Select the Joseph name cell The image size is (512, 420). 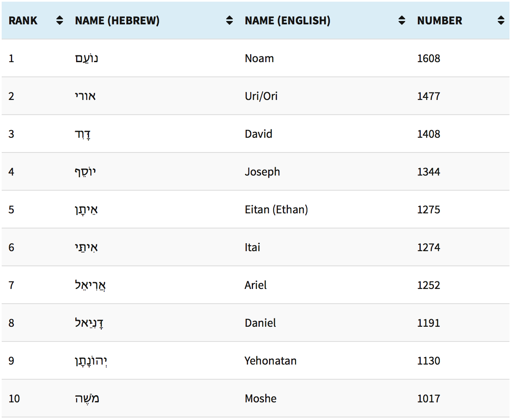262,172
